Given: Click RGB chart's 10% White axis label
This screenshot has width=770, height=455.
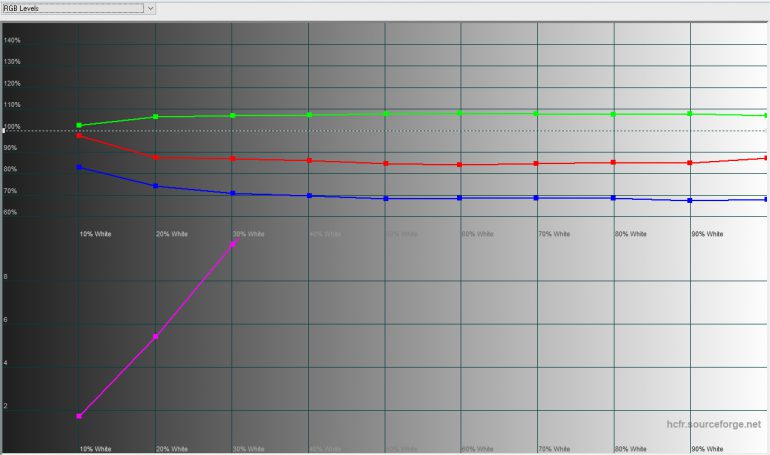Looking at the screenshot, I should [95, 234].
